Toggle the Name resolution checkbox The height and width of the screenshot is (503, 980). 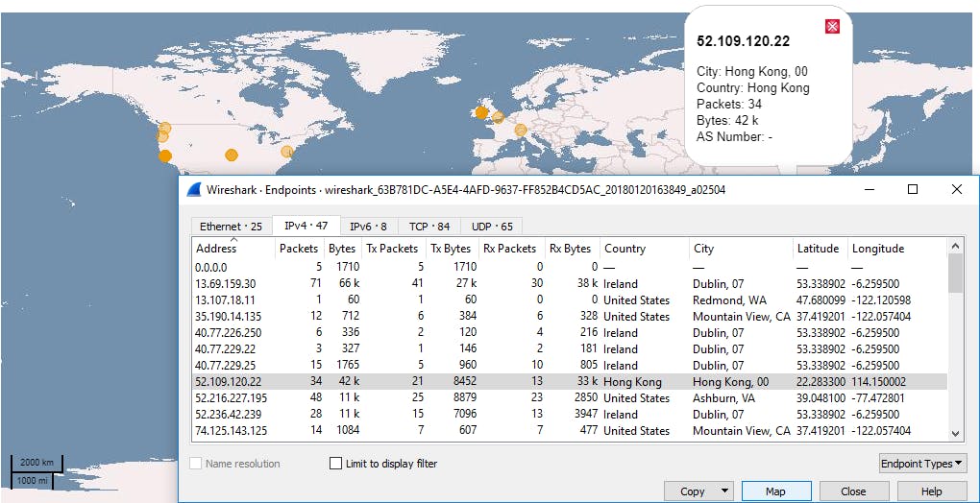(x=197, y=464)
